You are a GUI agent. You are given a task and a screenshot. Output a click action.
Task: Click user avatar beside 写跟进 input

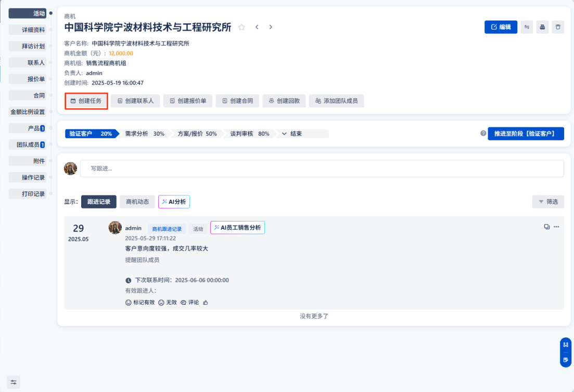pos(70,168)
